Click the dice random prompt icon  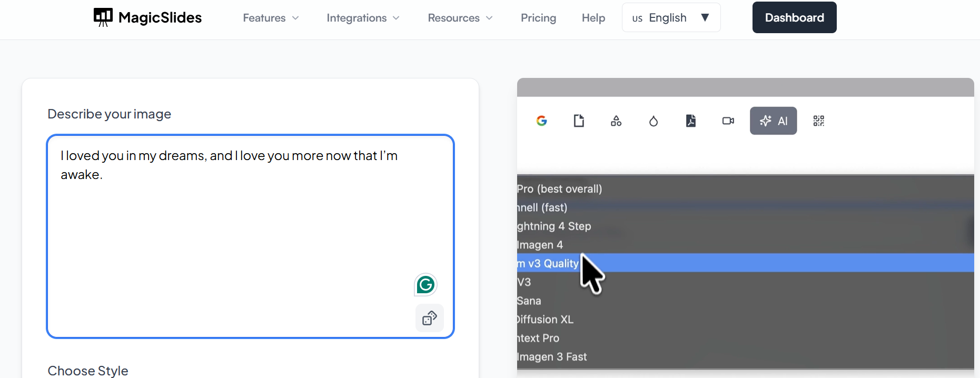[x=429, y=318]
